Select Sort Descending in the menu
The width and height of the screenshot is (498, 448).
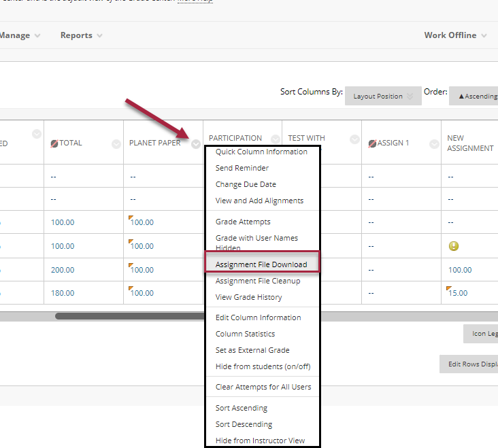(244, 424)
